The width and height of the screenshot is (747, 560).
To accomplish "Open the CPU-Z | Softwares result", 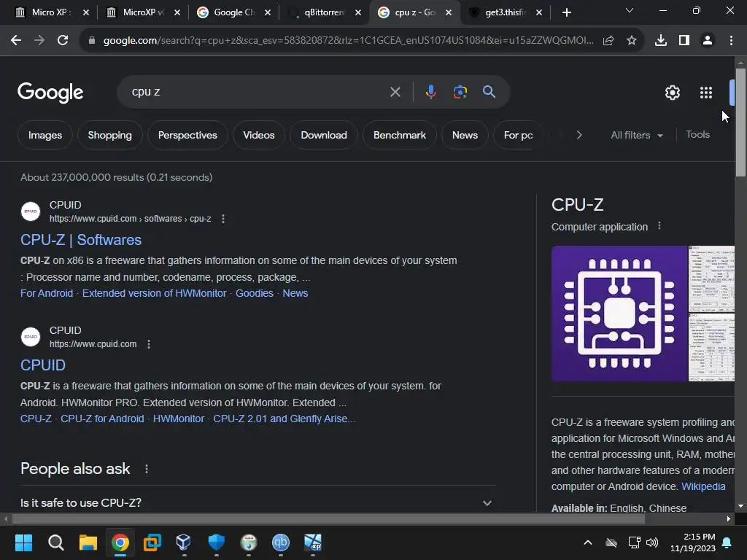I will (x=81, y=240).
